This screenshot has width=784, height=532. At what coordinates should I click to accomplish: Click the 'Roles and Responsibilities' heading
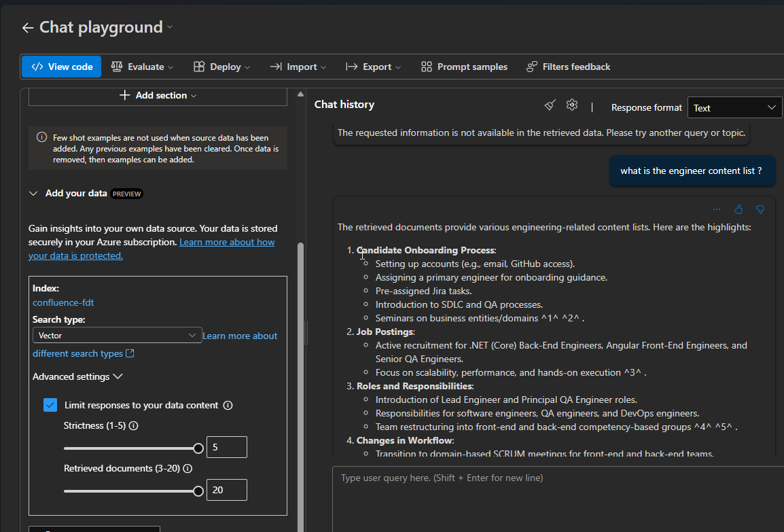(x=414, y=386)
